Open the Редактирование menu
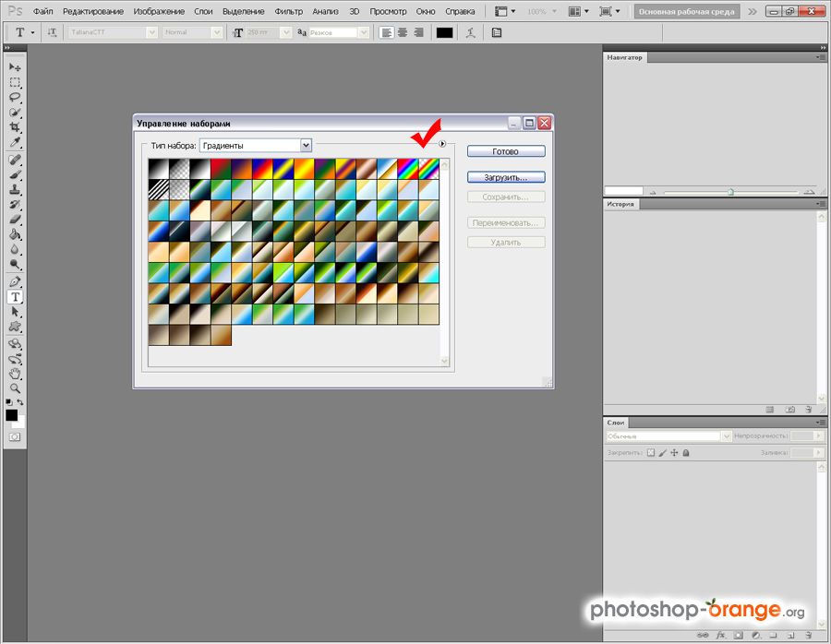 point(92,11)
